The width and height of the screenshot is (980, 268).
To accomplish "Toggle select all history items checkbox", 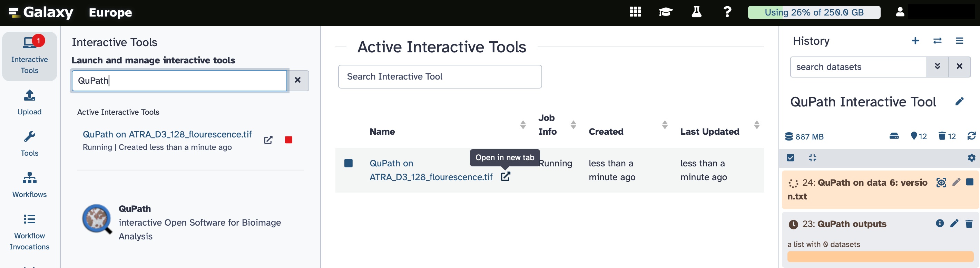I will [791, 158].
